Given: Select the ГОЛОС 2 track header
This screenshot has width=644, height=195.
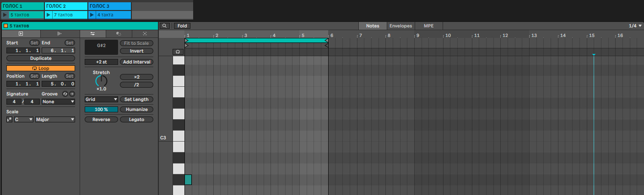Looking at the screenshot, I should (x=66, y=6).
